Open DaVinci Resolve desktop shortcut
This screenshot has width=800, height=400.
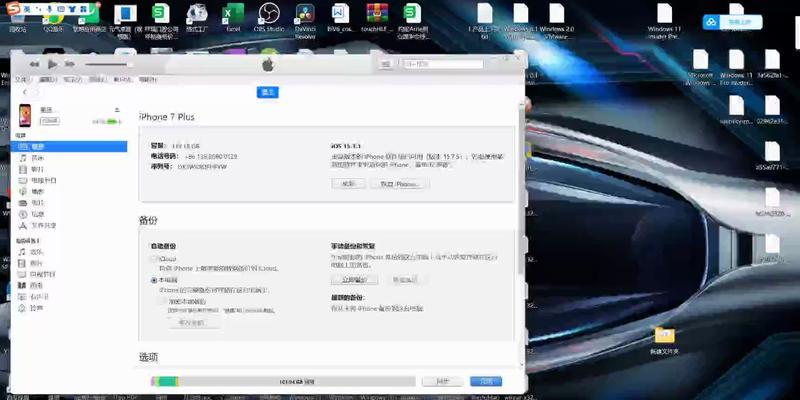(x=305, y=21)
